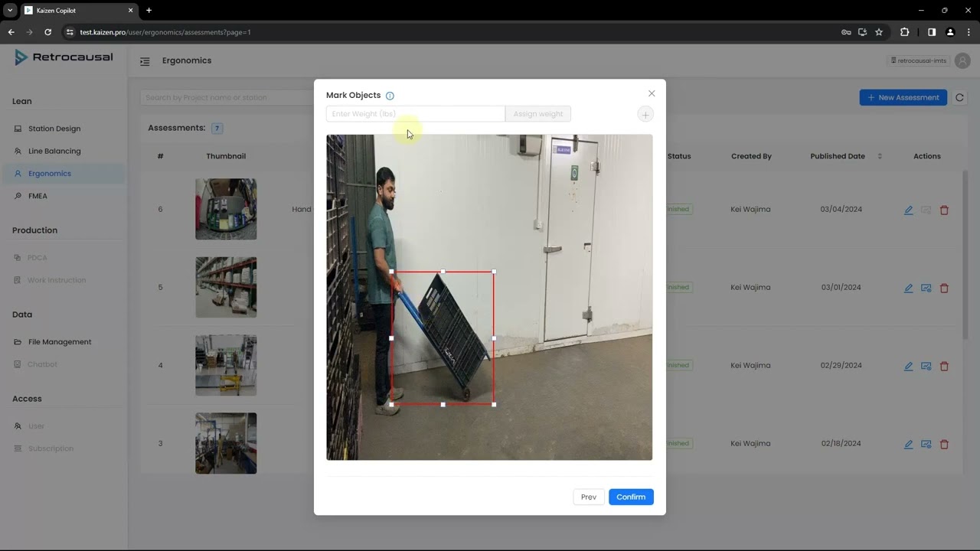Click the Assign weight button

click(x=538, y=114)
